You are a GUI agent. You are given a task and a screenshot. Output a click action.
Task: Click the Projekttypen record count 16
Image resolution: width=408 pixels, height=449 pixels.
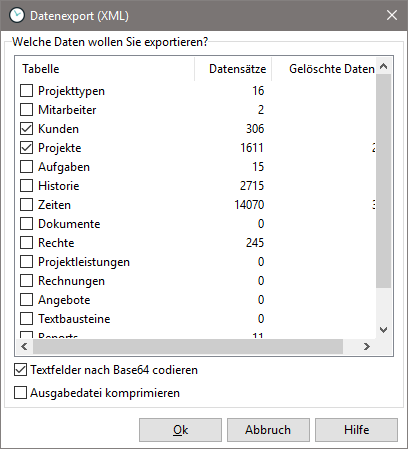point(258,91)
